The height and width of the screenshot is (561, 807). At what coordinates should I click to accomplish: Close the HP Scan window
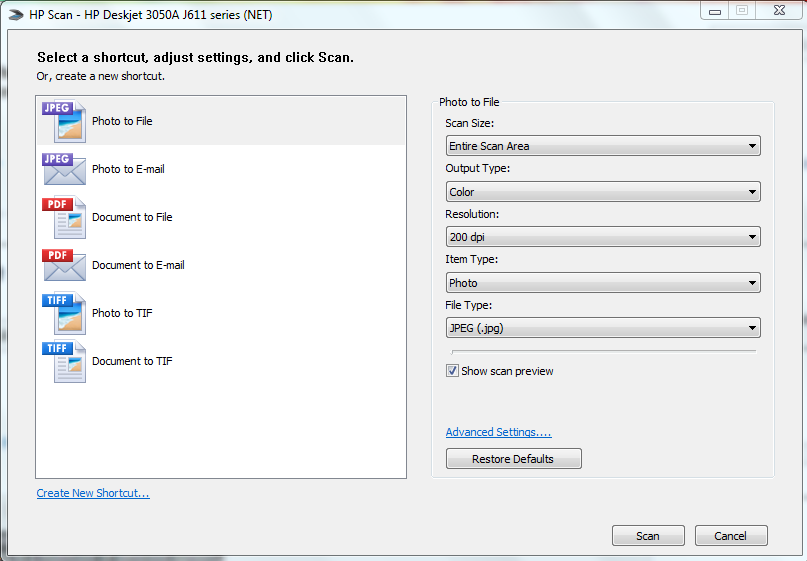779,11
